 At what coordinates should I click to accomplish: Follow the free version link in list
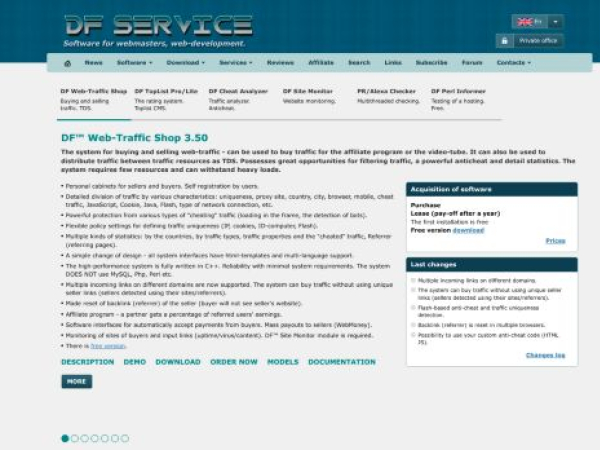[x=108, y=346]
